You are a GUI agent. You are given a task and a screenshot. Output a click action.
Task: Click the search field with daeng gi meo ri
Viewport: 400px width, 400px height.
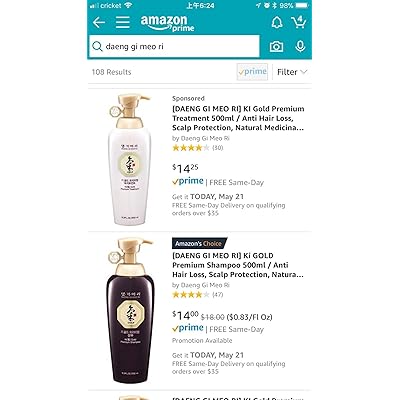coord(174,46)
